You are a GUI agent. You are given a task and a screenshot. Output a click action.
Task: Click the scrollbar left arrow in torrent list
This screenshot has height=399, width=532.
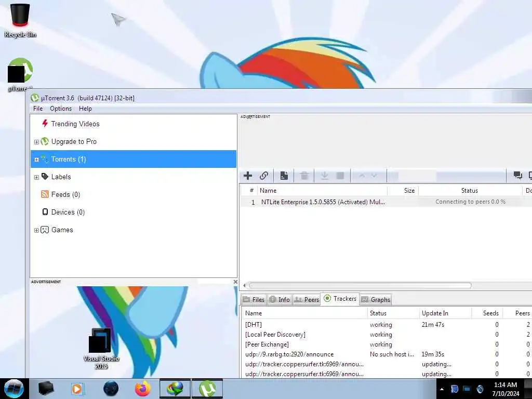click(x=244, y=286)
